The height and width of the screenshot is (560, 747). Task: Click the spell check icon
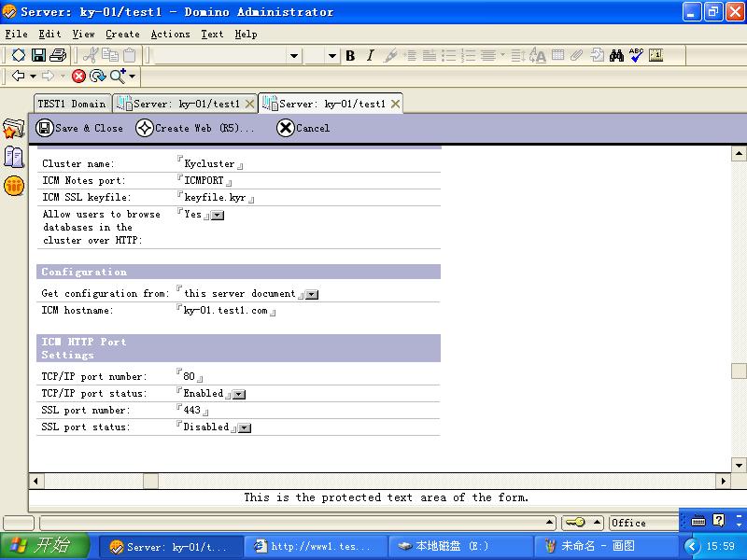[636, 56]
